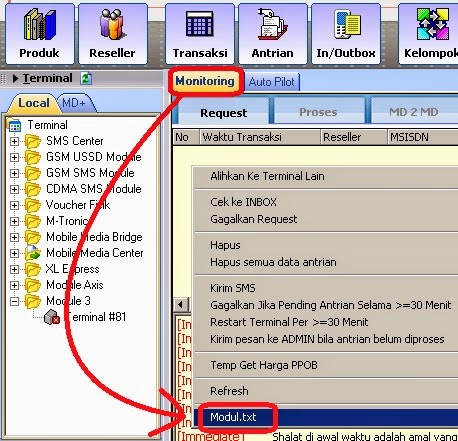Expand the Voucher Fisik node
Screen dimensions: 458x441
pos(14,205)
